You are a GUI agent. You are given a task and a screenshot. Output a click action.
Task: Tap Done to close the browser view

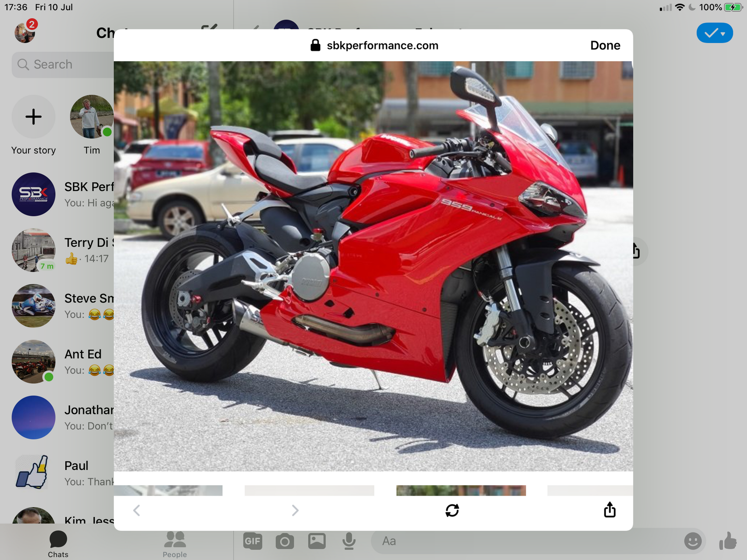pyautogui.click(x=605, y=45)
